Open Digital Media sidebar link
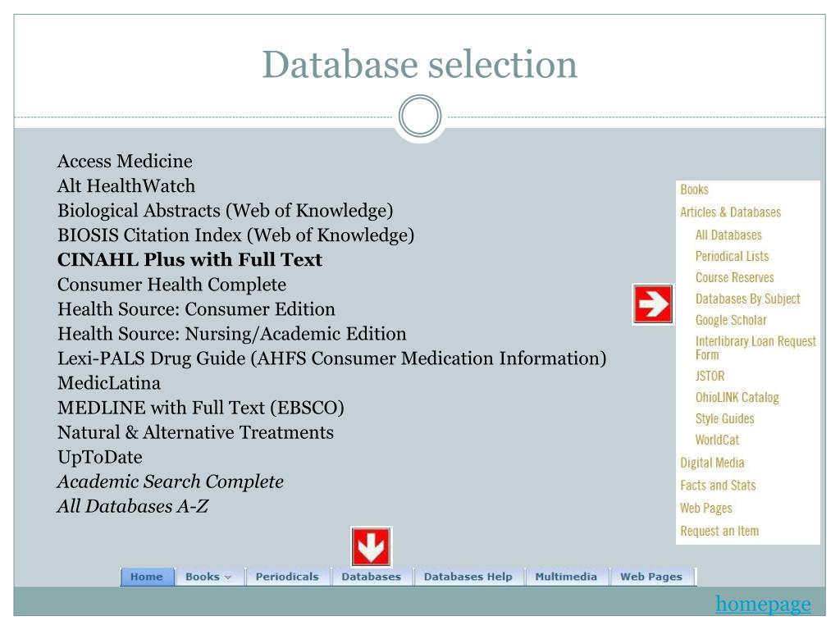 pos(713,463)
